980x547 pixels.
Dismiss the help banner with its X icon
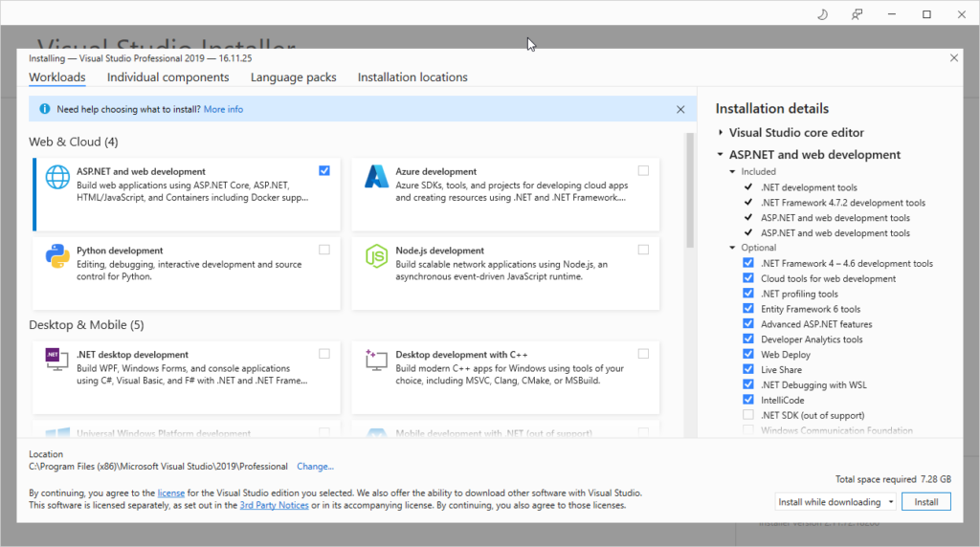pyautogui.click(x=680, y=109)
